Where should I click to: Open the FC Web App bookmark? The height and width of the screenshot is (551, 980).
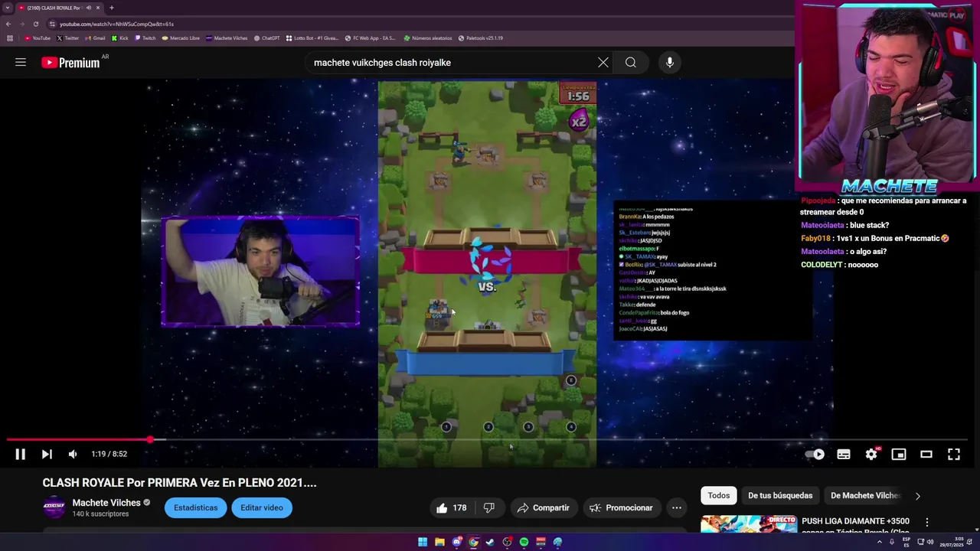(x=371, y=38)
